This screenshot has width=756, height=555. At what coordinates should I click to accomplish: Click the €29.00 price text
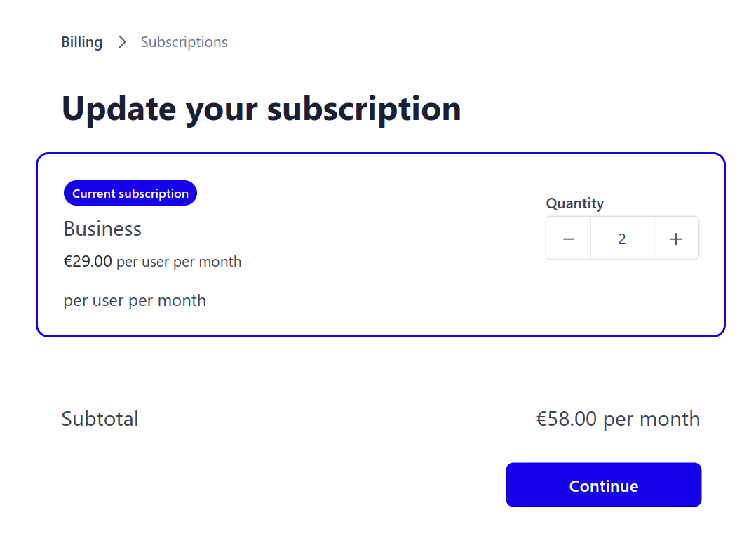[88, 262]
